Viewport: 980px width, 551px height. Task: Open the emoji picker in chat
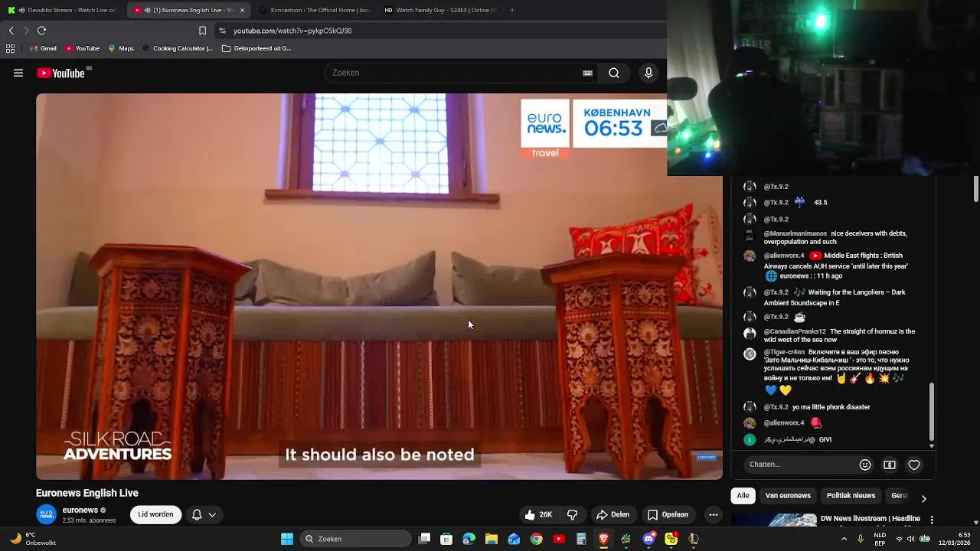865,465
